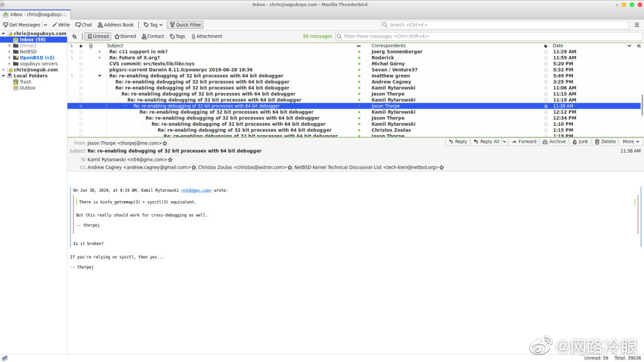Screen dimensions: 644x362
Task: Start a new message with Write
Action: point(61,25)
